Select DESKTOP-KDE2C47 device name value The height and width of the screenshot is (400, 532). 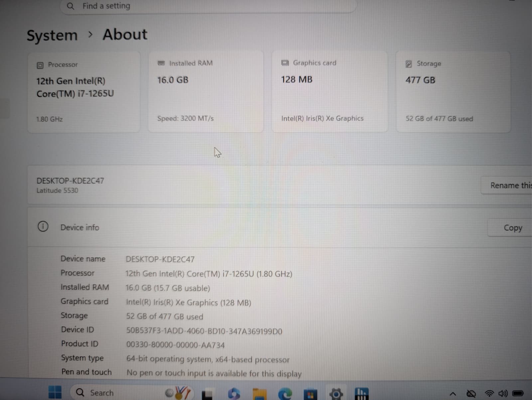pyautogui.click(x=160, y=259)
